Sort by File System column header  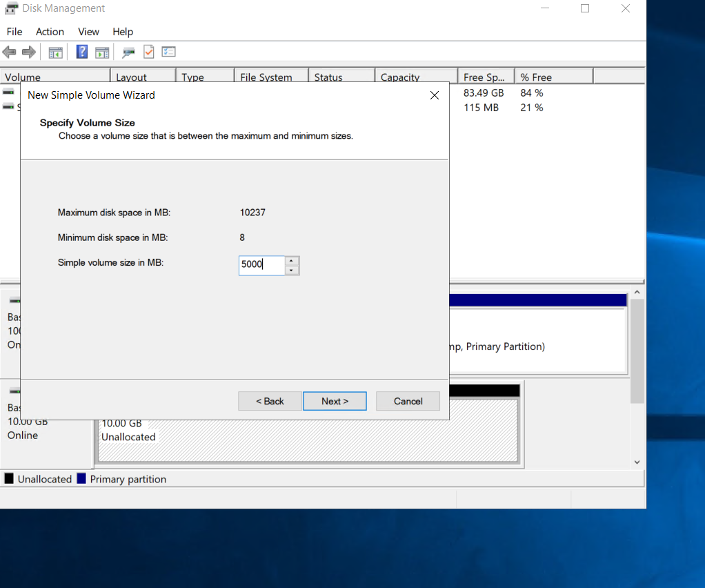(x=272, y=77)
